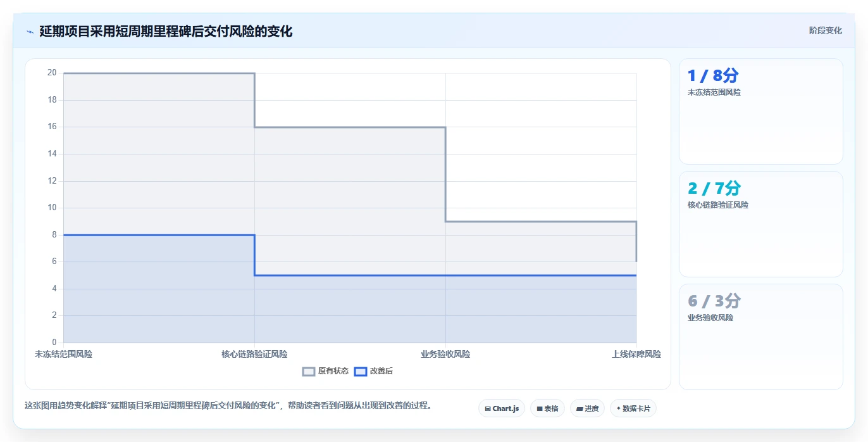The width and height of the screenshot is (868, 442).
Task: Open the 1 / 8分 未冻结范围风险 card
Action: [x=760, y=111]
